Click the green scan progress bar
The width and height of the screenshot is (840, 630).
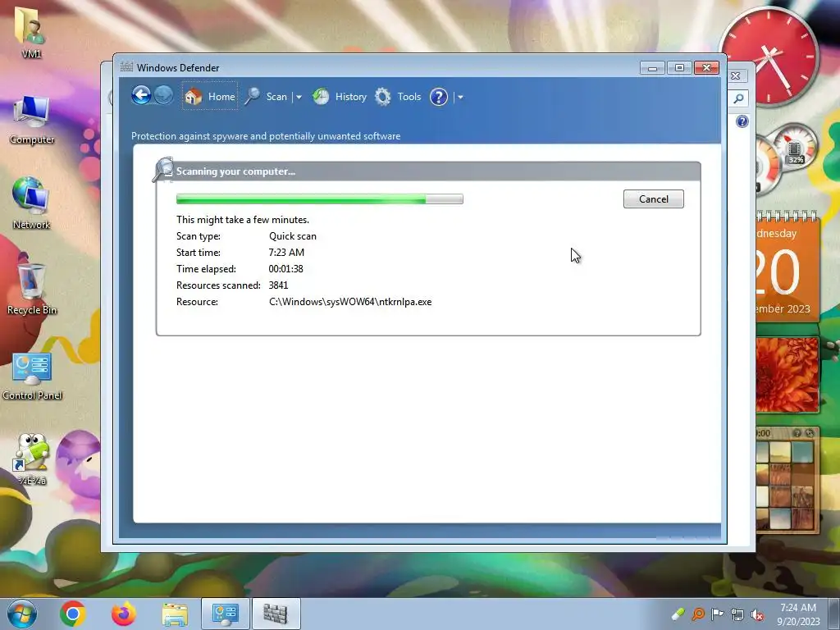pos(320,199)
